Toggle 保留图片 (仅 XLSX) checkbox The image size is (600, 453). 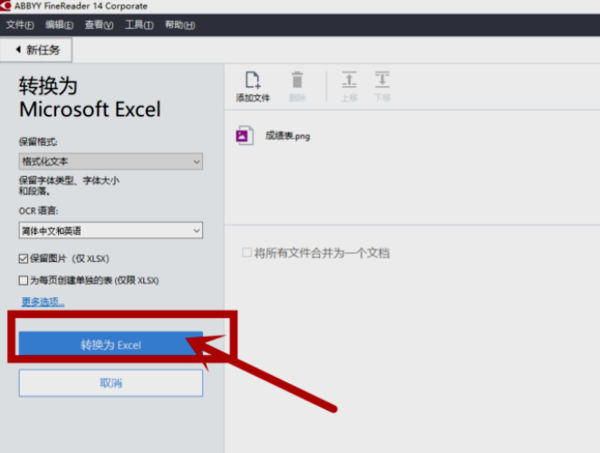coord(23,259)
